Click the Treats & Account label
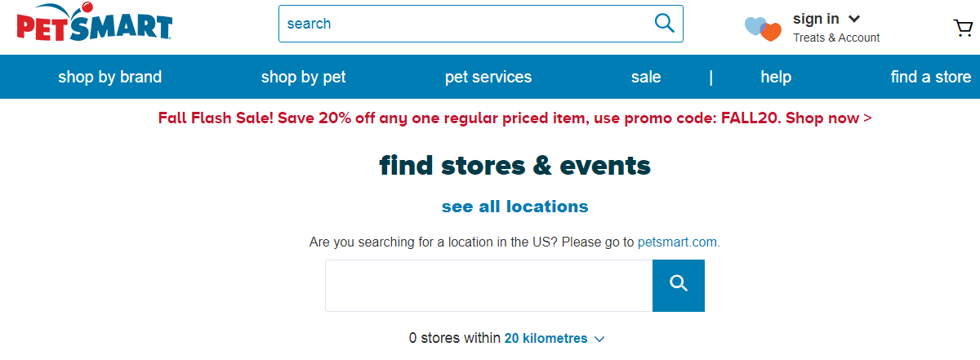Screen dimensions: 980x360 coord(836,38)
